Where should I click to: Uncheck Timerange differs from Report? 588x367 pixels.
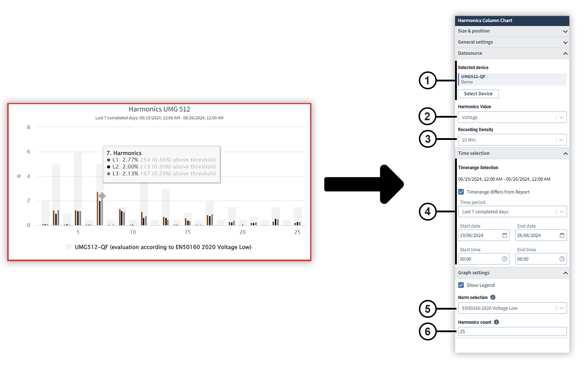coord(461,192)
